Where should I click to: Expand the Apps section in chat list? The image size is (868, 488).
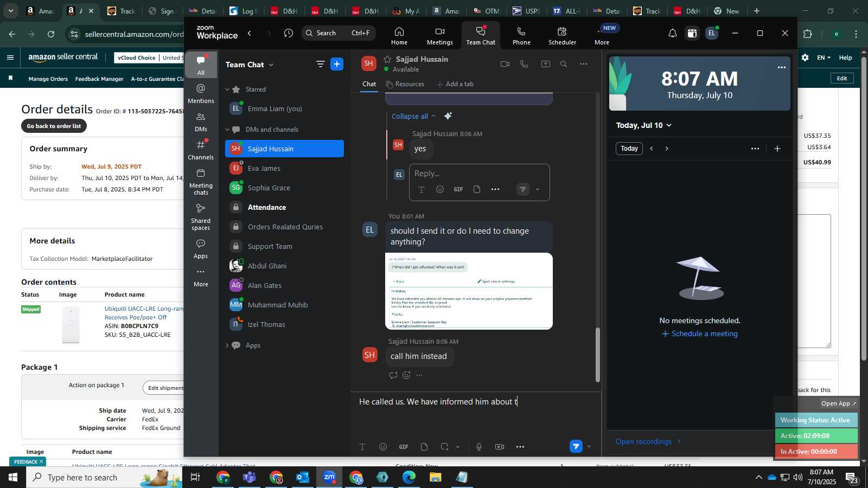227,345
